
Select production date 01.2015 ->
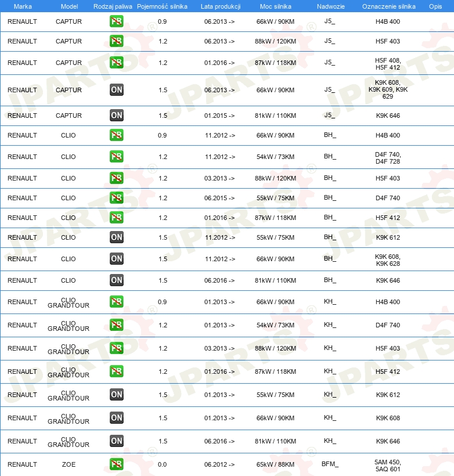coord(219,116)
